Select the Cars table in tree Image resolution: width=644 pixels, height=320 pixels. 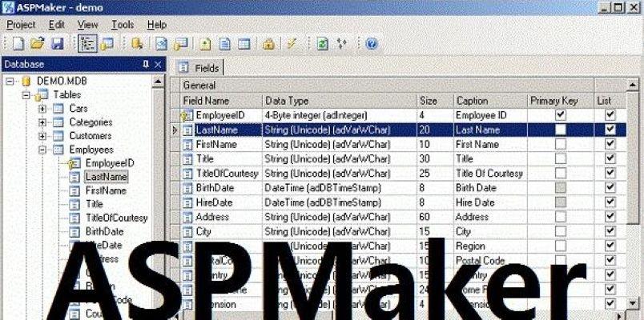[78, 109]
